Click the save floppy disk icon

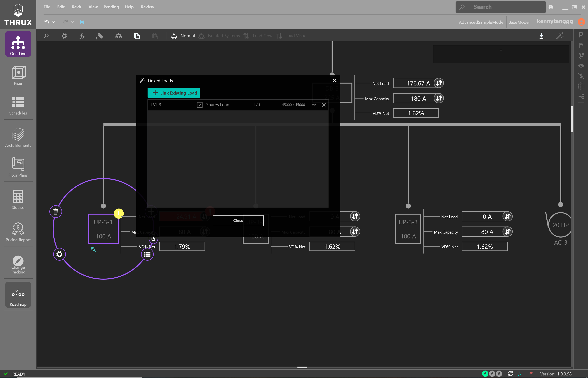pyautogui.click(x=82, y=22)
